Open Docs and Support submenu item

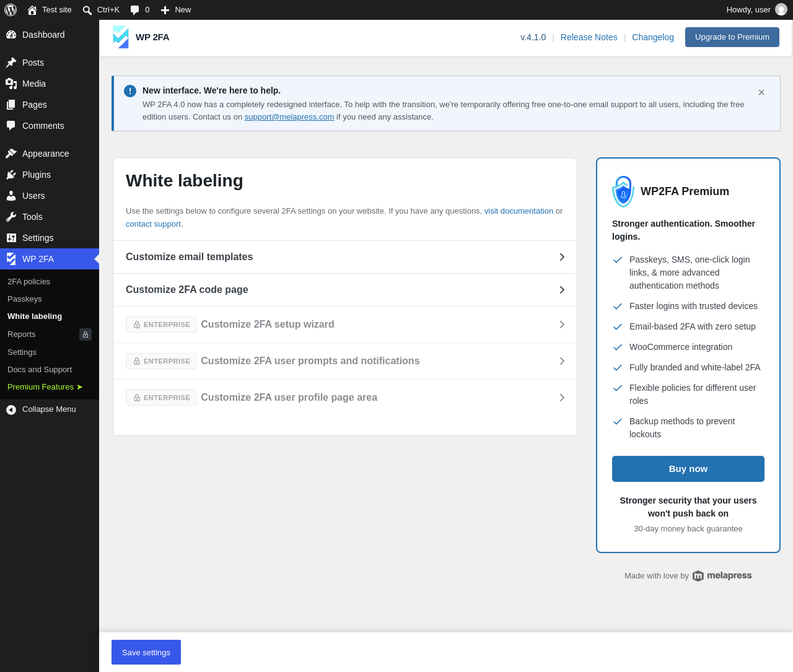(40, 369)
